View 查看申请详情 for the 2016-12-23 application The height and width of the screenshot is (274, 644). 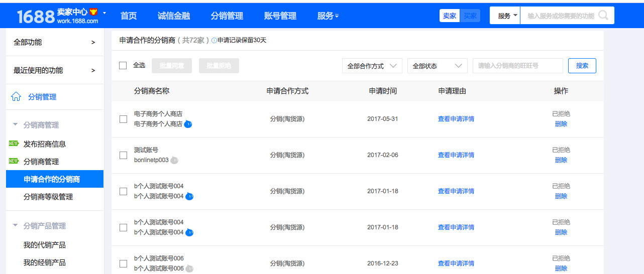[x=456, y=263]
